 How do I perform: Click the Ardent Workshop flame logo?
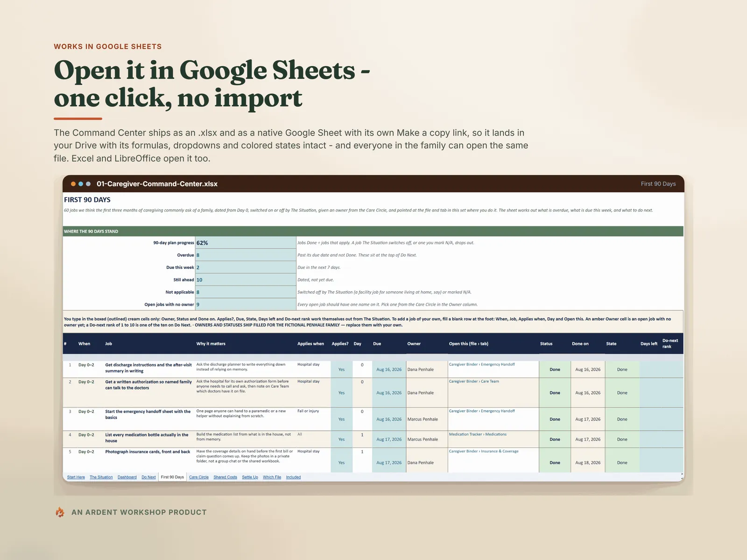pyautogui.click(x=60, y=512)
